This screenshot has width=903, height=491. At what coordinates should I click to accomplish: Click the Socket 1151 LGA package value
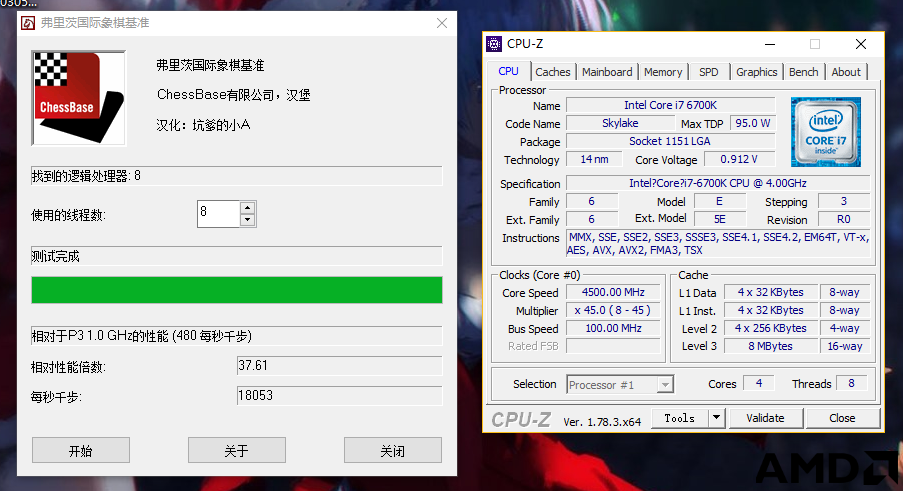tap(671, 142)
